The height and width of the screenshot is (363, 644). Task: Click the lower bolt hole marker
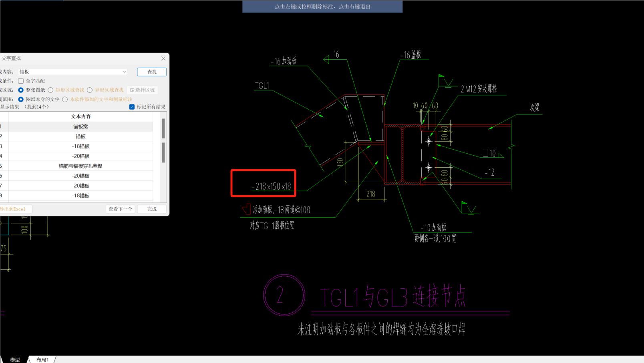click(429, 167)
